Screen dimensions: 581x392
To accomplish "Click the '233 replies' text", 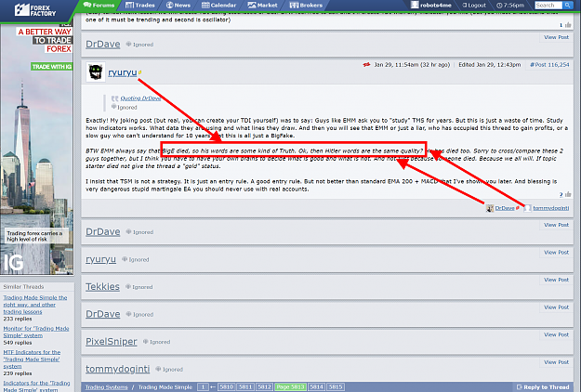I will point(18,319).
